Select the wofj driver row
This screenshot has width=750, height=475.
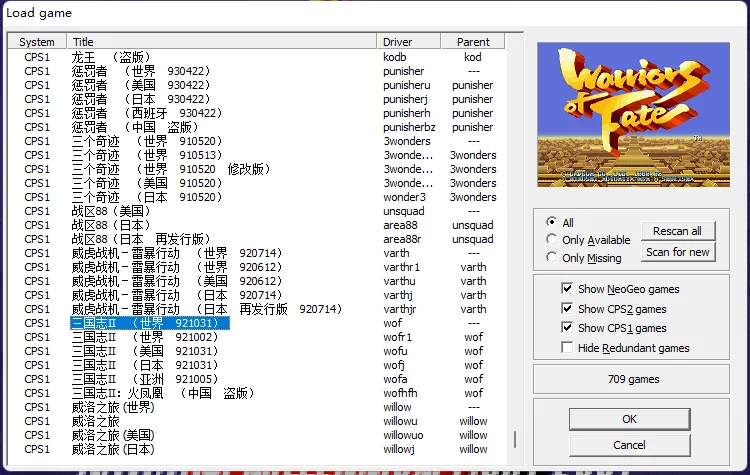click(256, 365)
